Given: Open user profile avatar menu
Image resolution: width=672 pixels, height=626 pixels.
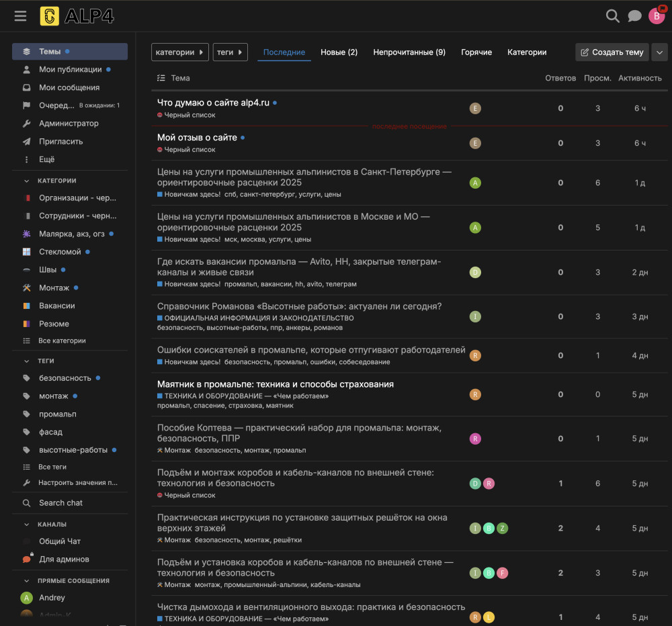Looking at the screenshot, I should coord(657,16).
